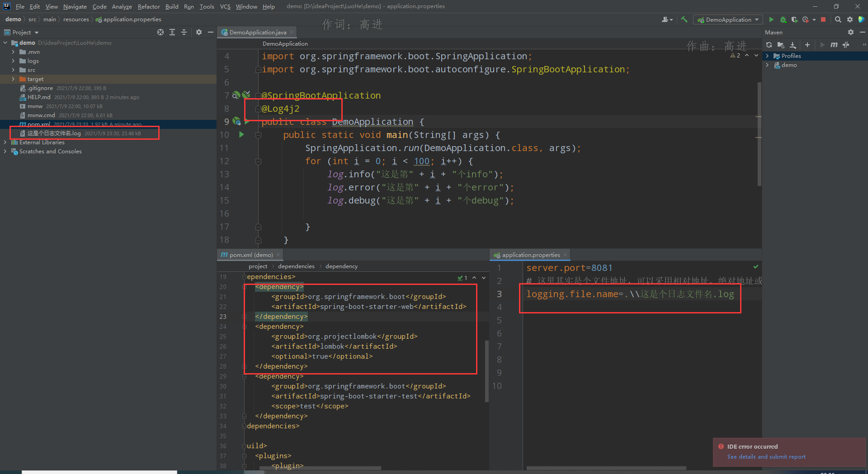The image size is (868, 474).
Task: Expand Scratches and Consoles node
Action: 5,151
